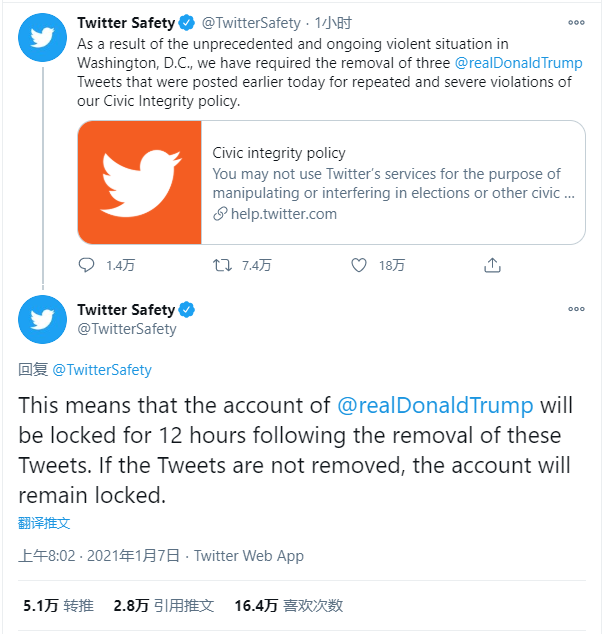Open share options for first tweet

pyautogui.click(x=492, y=265)
